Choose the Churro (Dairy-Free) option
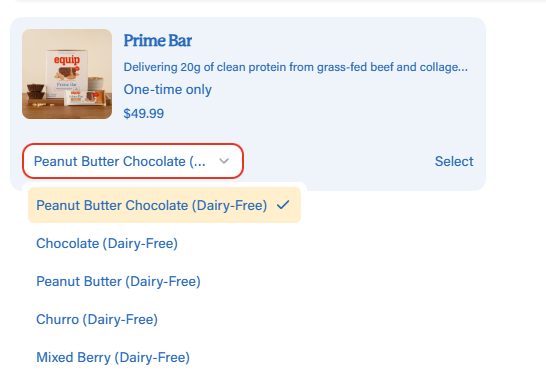 pos(97,319)
